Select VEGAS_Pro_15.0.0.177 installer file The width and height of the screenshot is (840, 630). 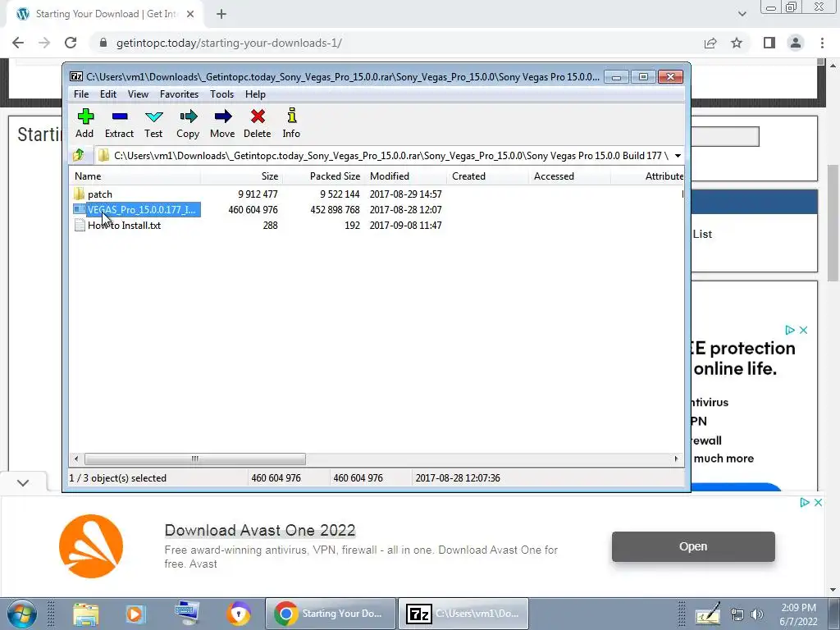(137, 209)
